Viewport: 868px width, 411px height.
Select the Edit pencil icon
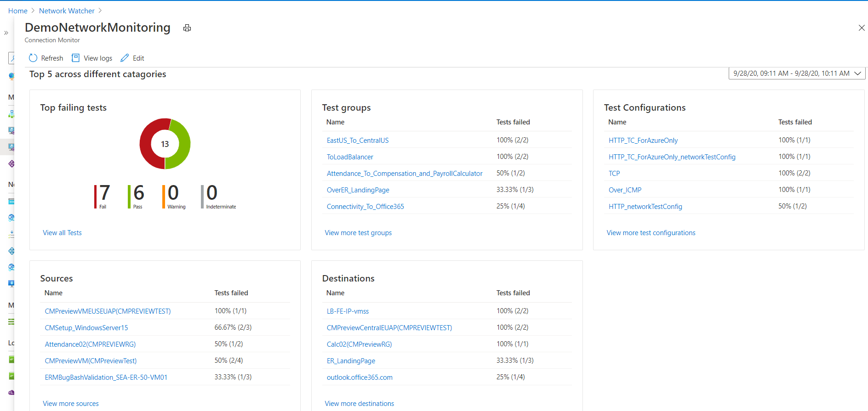pyautogui.click(x=125, y=58)
